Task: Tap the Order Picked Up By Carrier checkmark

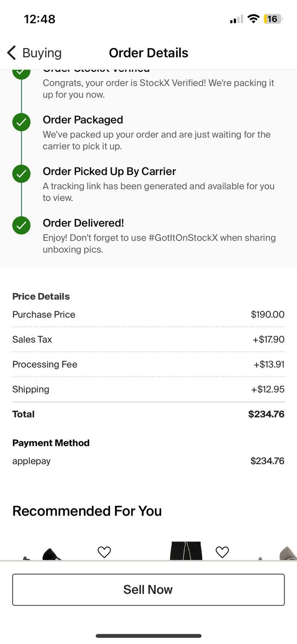Action: 21,173
